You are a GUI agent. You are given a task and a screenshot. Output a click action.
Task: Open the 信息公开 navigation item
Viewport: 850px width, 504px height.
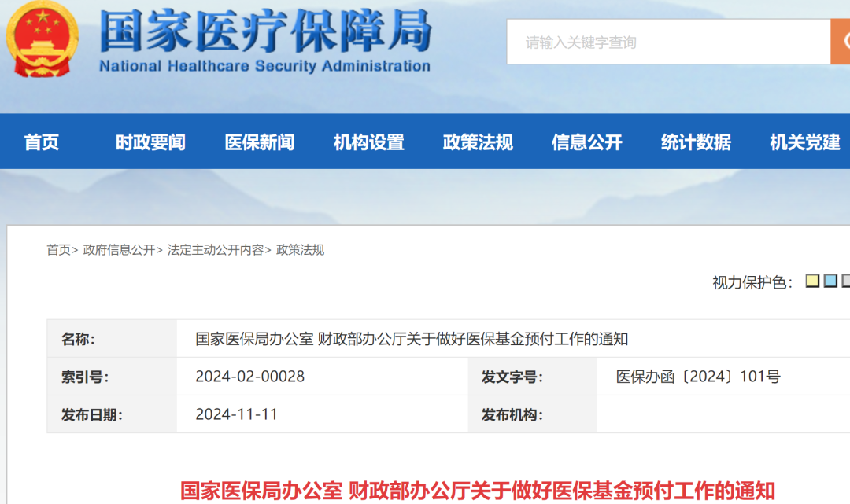click(587, 142)
